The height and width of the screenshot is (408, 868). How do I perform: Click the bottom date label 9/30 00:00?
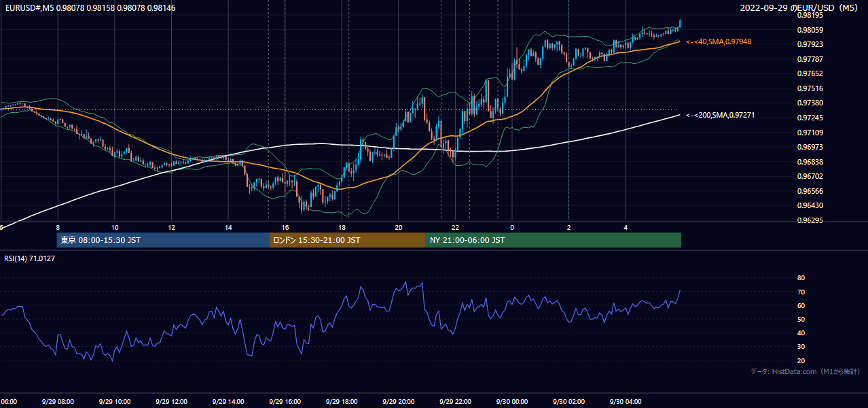(511, 401)
